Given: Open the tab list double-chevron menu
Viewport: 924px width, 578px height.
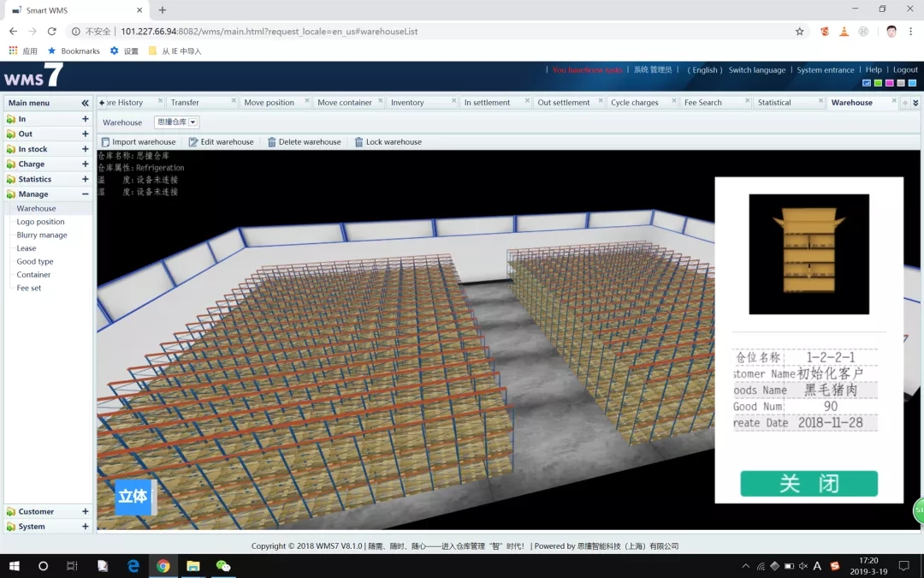Looking at the screenshot, I should click(915, 103).
